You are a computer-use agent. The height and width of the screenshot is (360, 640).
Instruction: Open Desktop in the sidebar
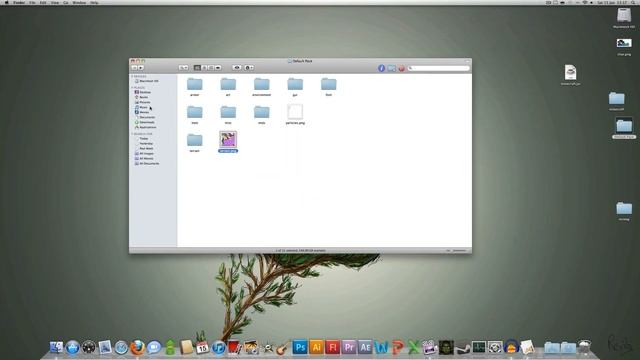(x=143, y=92)
